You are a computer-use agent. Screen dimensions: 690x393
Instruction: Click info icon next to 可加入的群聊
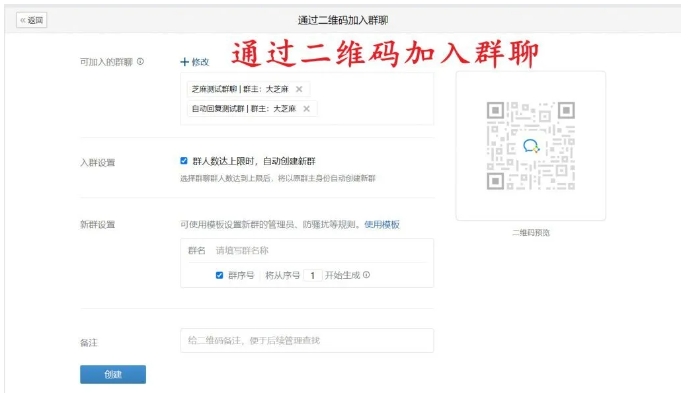(140, 62)
